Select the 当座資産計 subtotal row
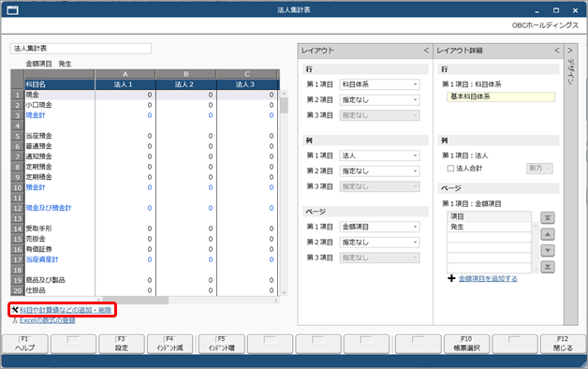588x369 pixels. [x=60, y=259]
